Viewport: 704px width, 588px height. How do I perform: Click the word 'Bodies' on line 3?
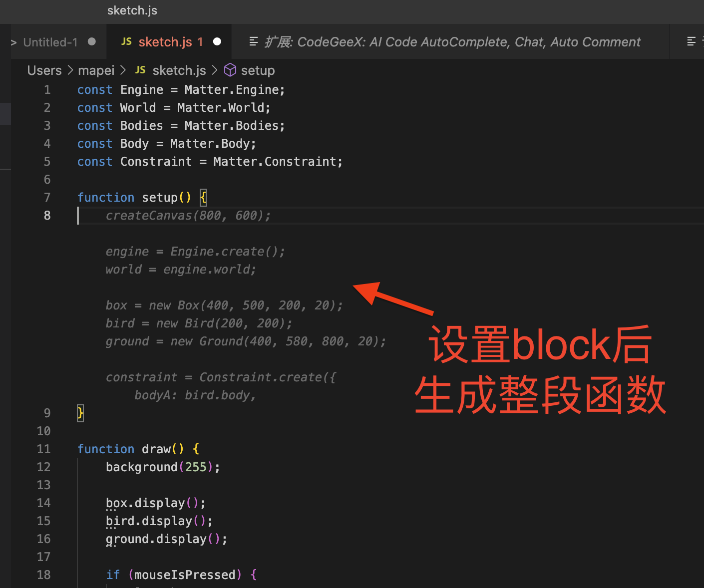[142, 126]
